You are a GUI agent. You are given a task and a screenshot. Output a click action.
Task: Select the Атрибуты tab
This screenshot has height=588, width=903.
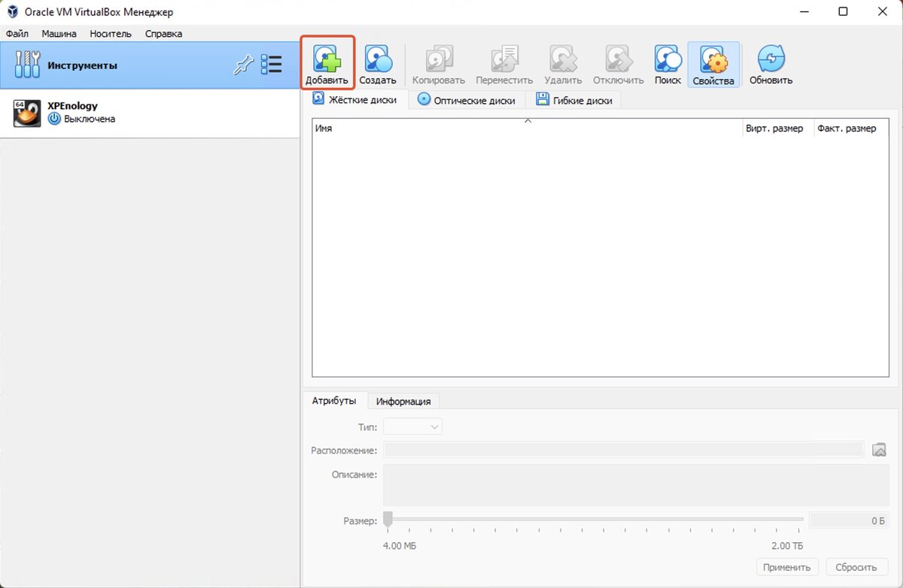coord(334,401)
